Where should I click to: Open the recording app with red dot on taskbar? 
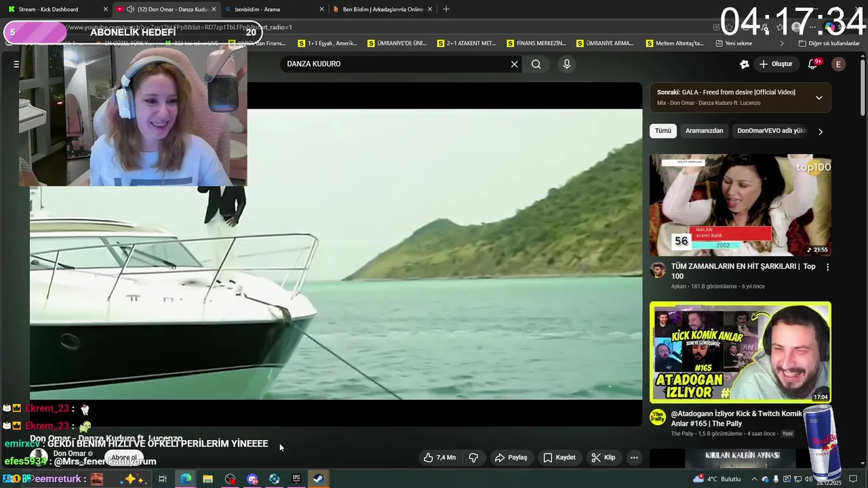point(230,479)
